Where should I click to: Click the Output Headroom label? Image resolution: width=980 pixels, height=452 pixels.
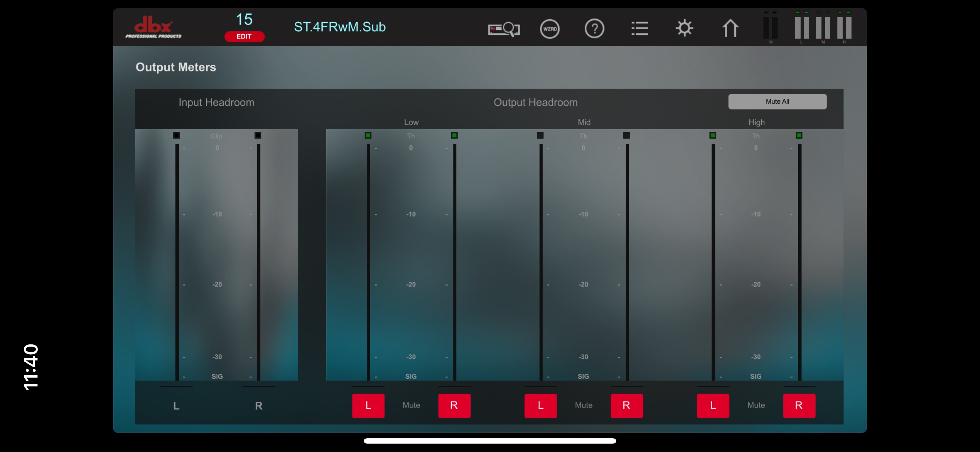pyautogui.click(x=535, y=103)
